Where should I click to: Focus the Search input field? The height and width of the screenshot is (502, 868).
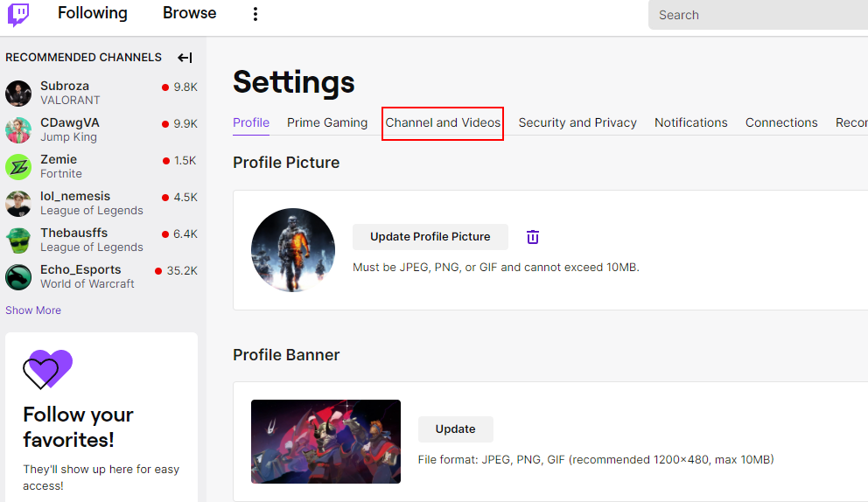click(759, 15)
